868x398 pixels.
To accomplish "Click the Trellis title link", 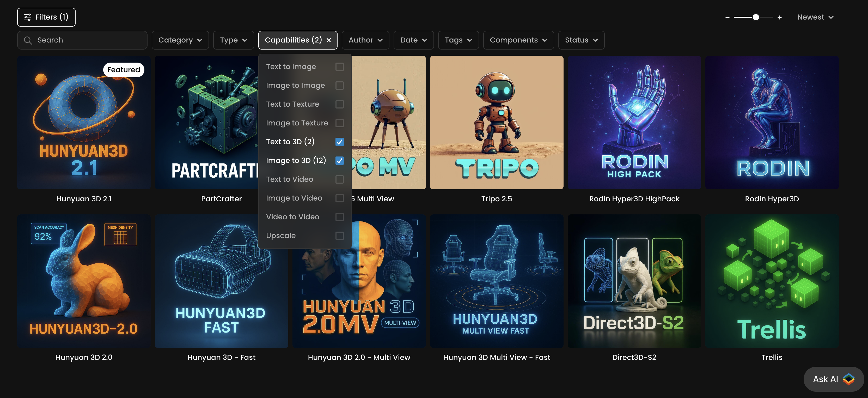I will 772,357.
